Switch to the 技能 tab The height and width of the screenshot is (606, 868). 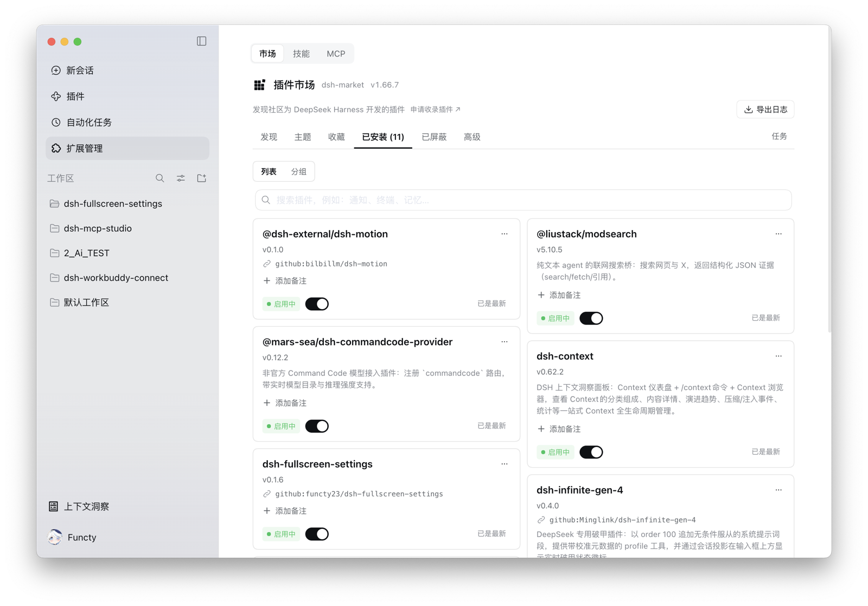(301, 54)
